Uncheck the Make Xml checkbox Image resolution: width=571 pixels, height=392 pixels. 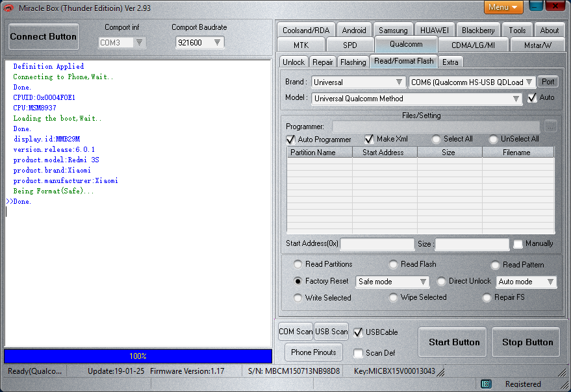369,139
